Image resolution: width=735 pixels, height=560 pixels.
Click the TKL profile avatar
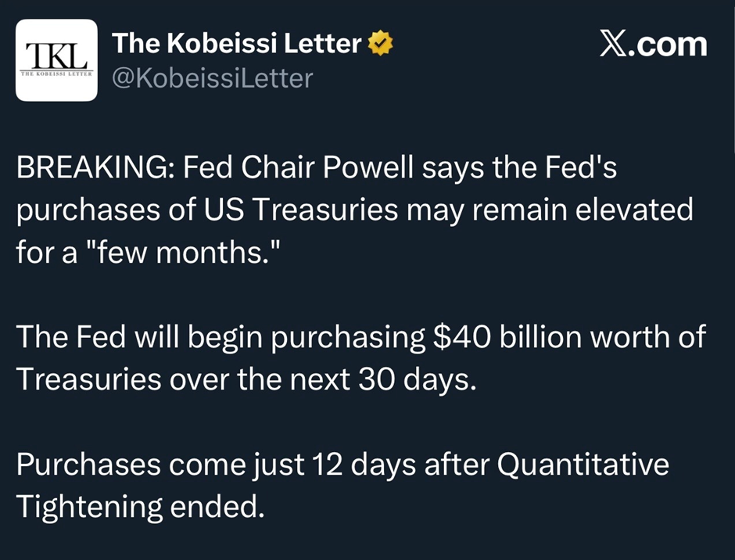click(56, 60)
